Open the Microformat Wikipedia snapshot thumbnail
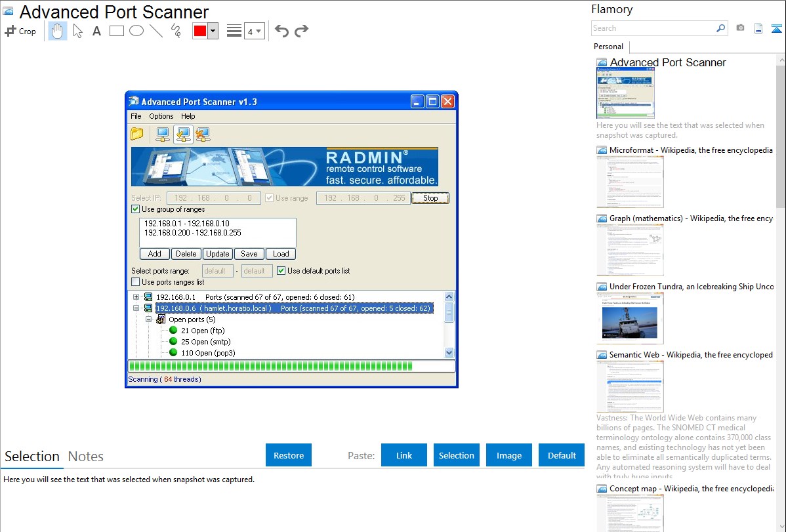Viewport: 786px width, 532px height. (x=630, y=182)
